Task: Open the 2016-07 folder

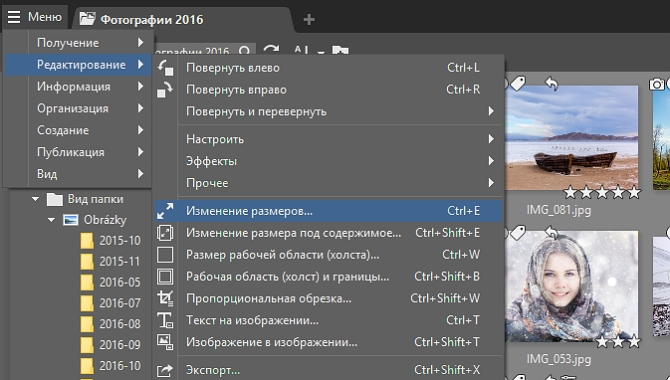Action: coord(111,303)
